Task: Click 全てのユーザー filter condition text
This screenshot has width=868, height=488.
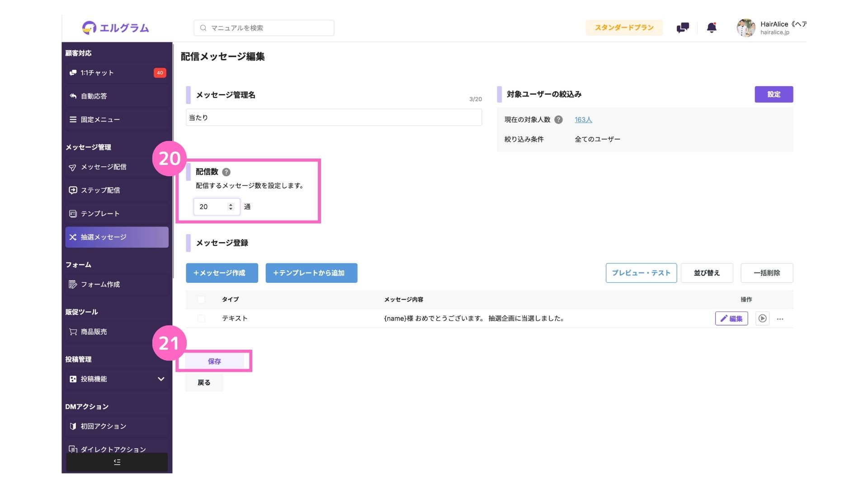Action: (x=597, y=139)
